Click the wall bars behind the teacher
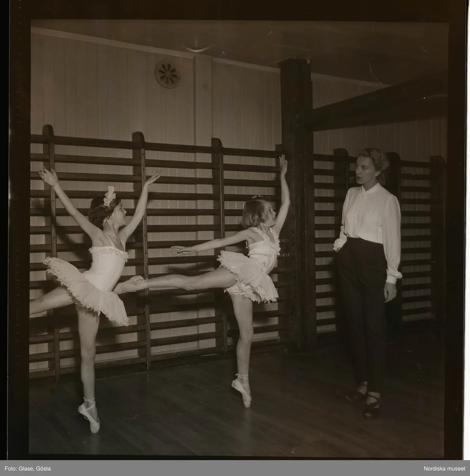 [420, 238]
